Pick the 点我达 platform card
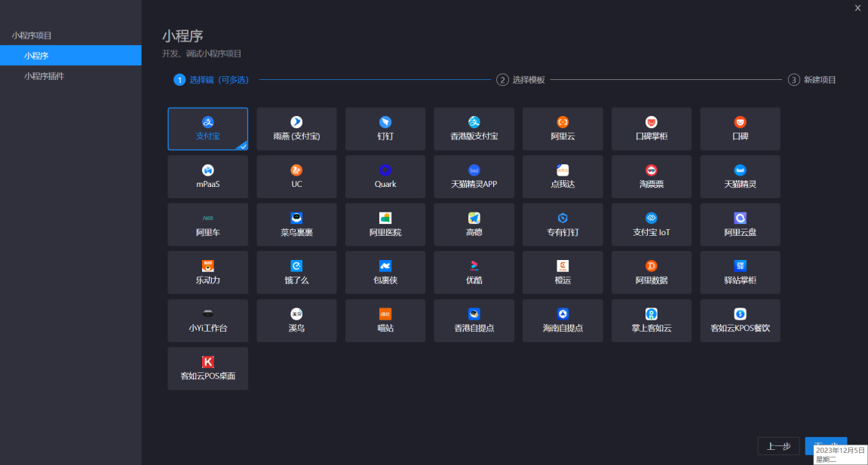The image size is (868, 465). [x=563, y=177]
